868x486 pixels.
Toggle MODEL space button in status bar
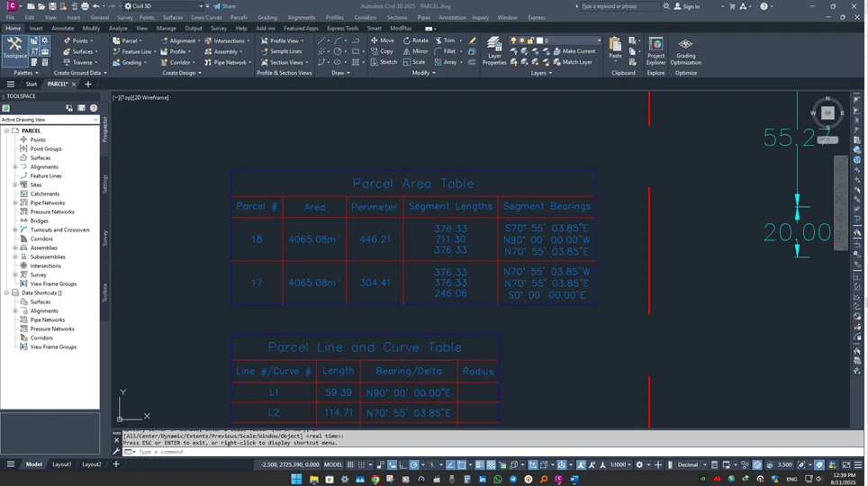[x=333, y=464]
